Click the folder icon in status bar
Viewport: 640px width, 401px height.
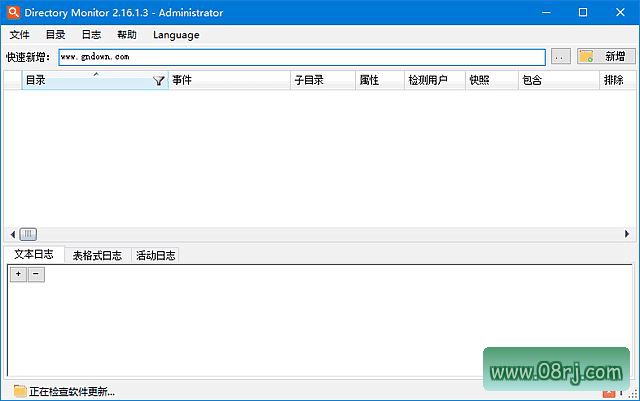[x=19, y=391]
